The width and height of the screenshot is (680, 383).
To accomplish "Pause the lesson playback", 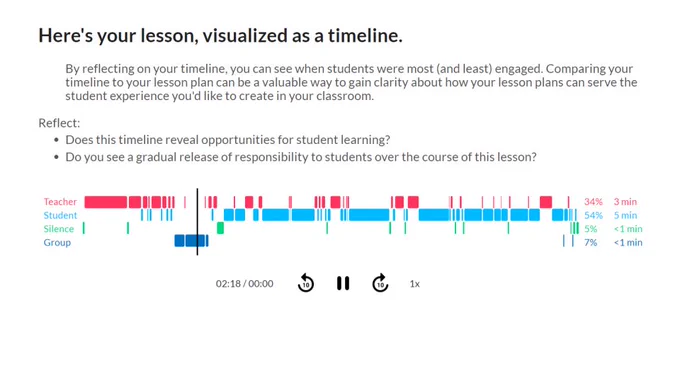I will pyautogui.click(x=343, y=283).
